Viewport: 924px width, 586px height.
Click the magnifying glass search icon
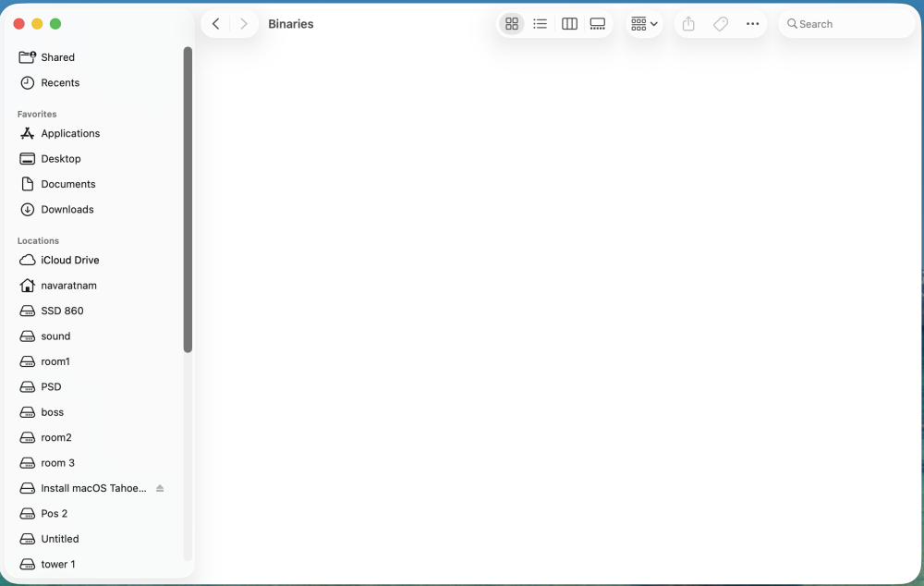792,24
